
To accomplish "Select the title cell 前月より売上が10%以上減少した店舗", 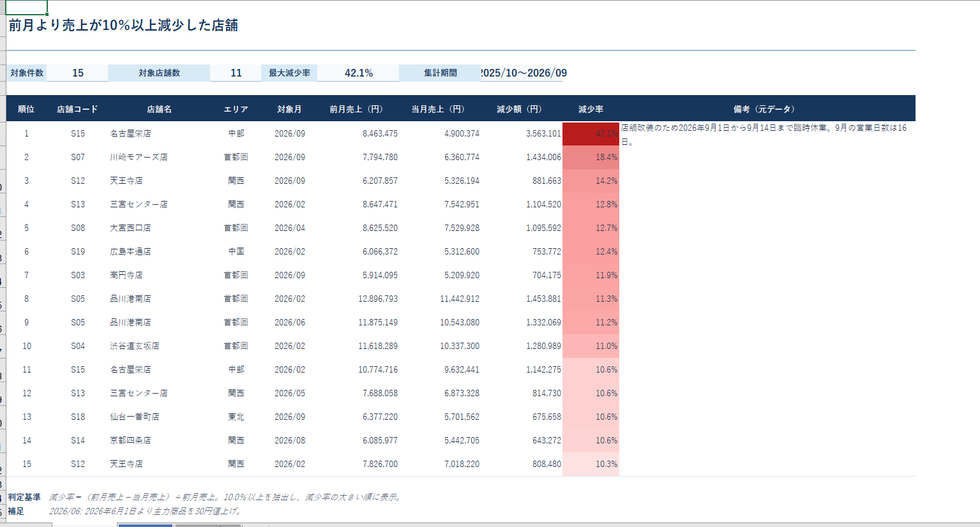I will pyautogui.click(x=123, y=26).
